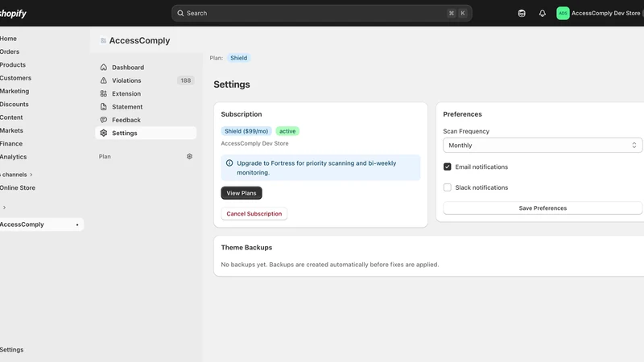
Task: Click the 188 violations count badge
Action: tap(186, 80)
